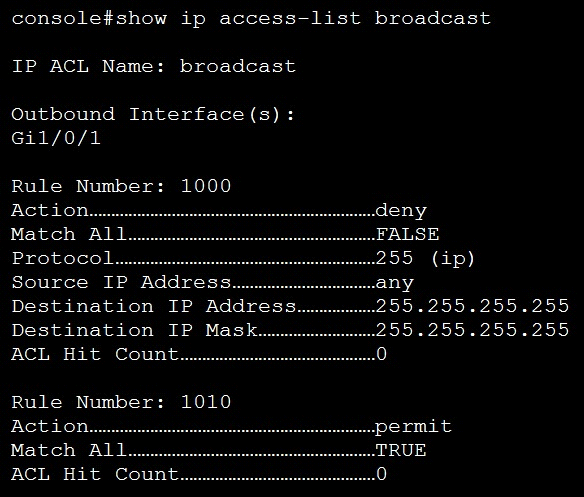
Task: Click the Rule Number 1010 line
Action: [121, 402]
